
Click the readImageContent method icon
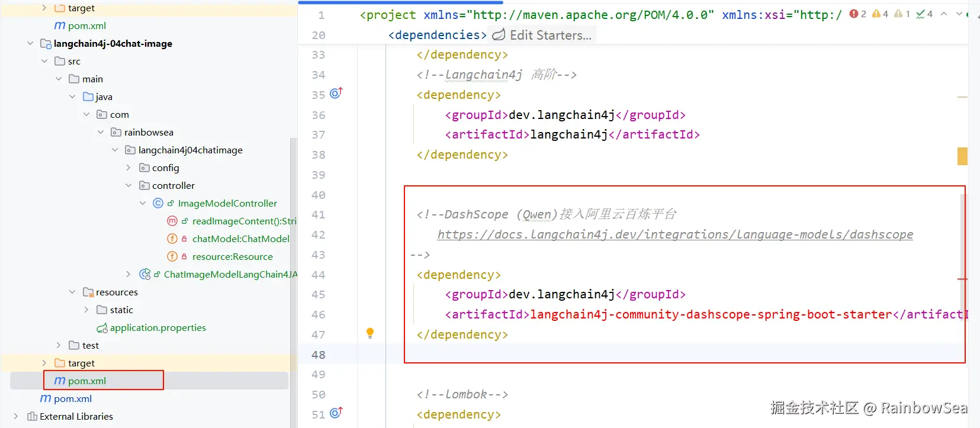pos(172,221)
